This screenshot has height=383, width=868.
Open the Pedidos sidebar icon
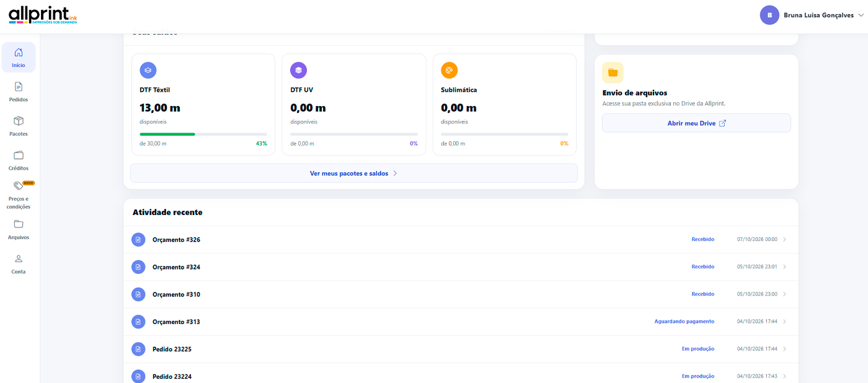pos(19,87)
